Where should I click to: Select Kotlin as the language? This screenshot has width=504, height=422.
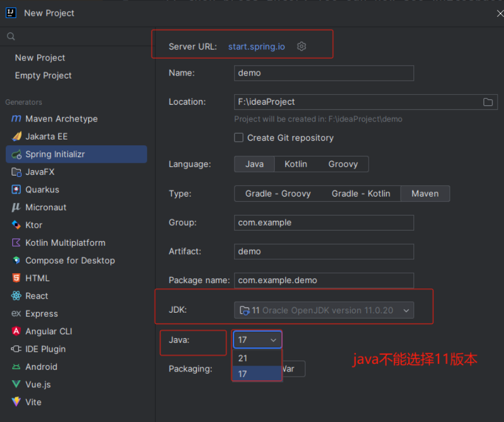(x=296, y=164)
